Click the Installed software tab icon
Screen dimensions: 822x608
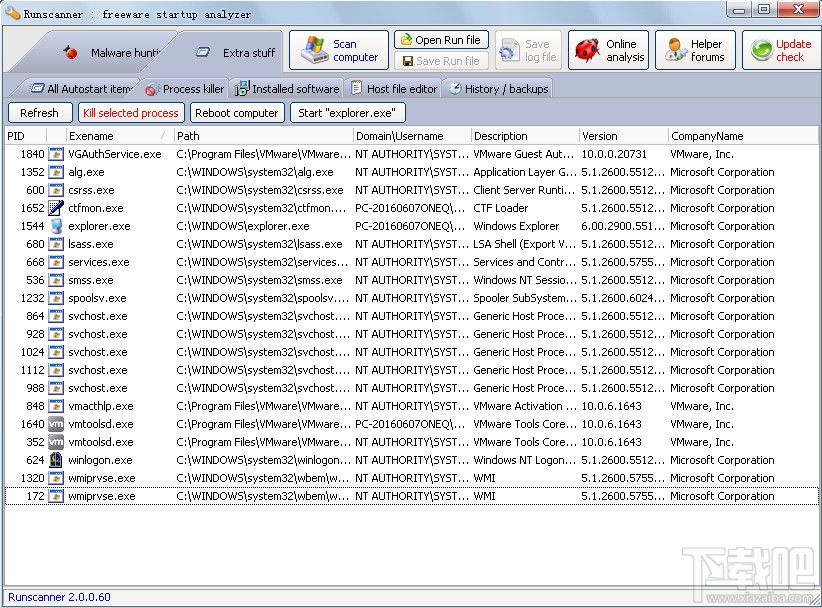(x=242, y=89)
